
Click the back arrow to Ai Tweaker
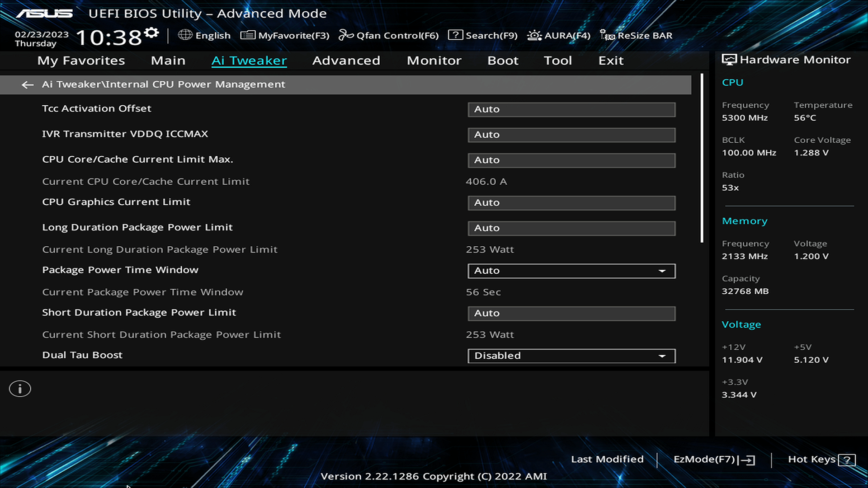point(28,84)
